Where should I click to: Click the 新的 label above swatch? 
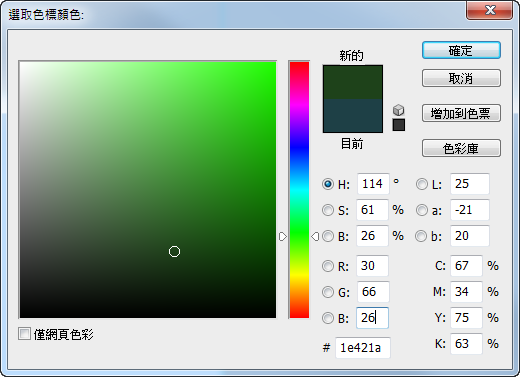coord(352,55)
